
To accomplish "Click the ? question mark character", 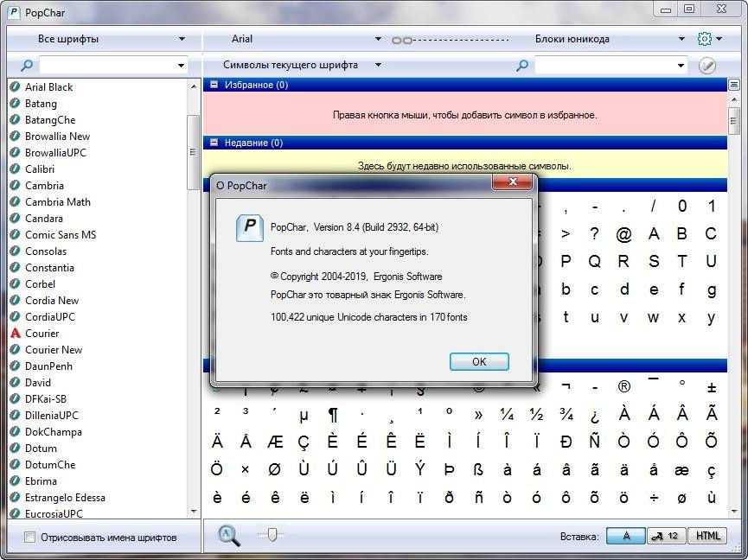I will click(x=594, y=234).
